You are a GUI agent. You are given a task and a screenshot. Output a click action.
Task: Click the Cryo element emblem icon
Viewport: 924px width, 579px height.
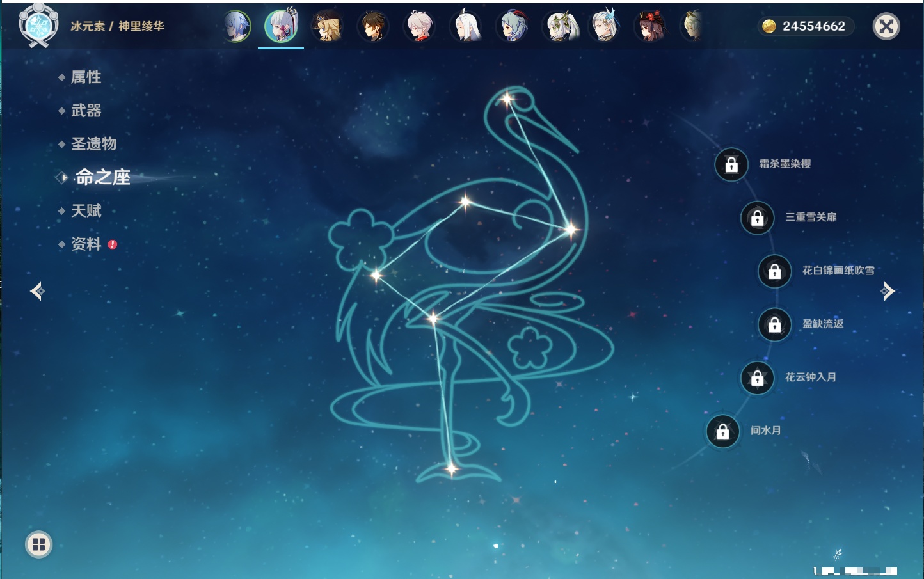pyautogui.click(x=38, y=26)
